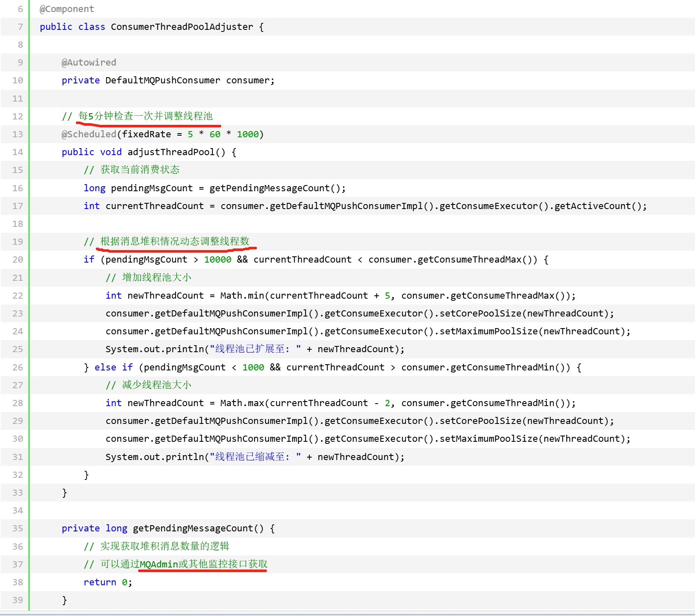The height and width of the screenshot is (616, 695).
Task: Click Math.min call on line 22
Action: [242, 296]
